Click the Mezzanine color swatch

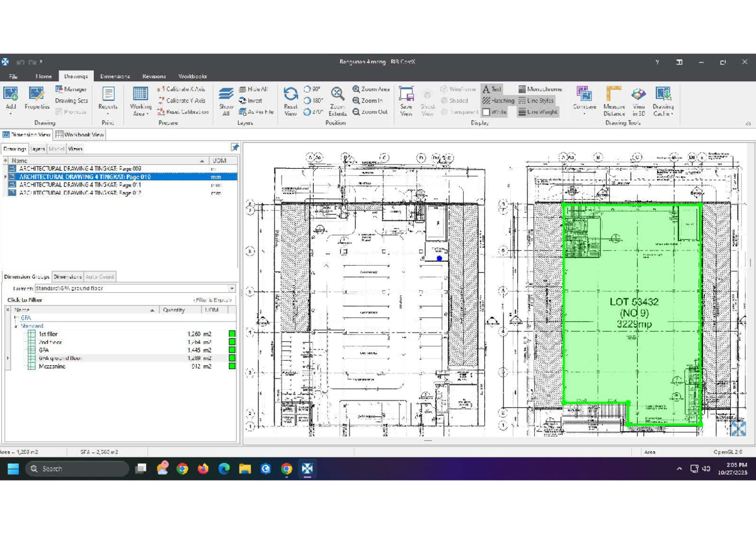[232, 366]
